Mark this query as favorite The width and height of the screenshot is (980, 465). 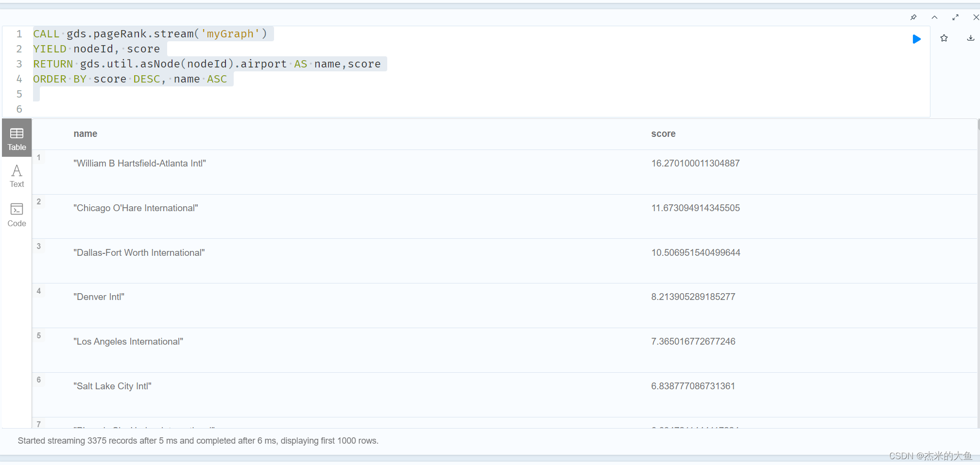(944, 38)
